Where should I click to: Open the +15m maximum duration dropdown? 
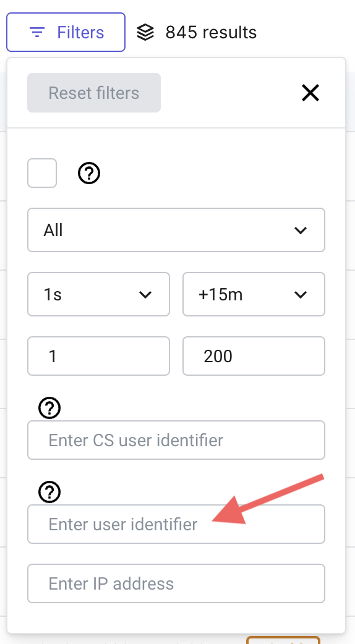pyautogui.click(x=254, y=294)
